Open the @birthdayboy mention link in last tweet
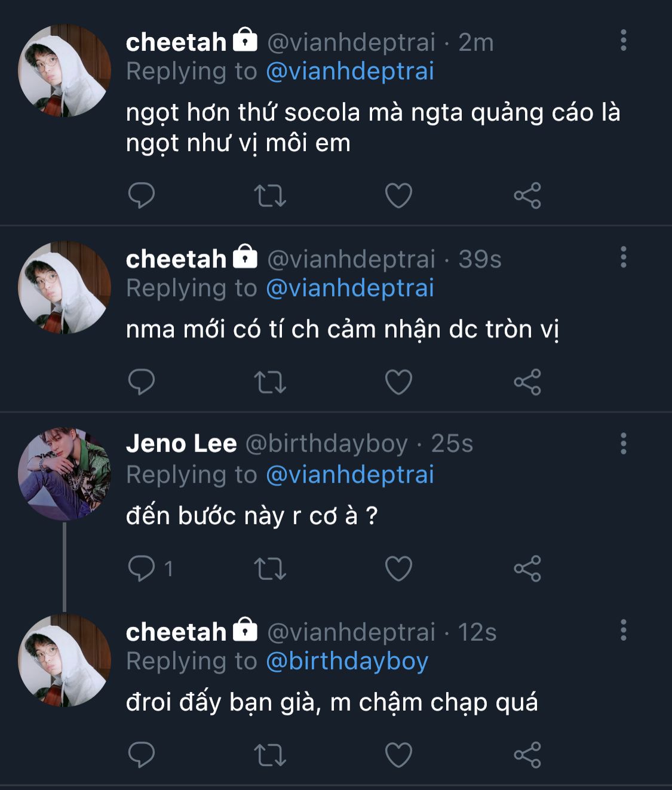The image size is (672, 790). [346, 661]
